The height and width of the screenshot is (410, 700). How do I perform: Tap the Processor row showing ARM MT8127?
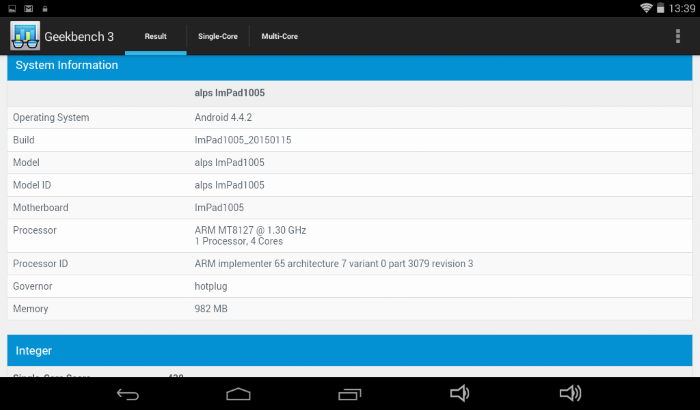pos(349,236)
